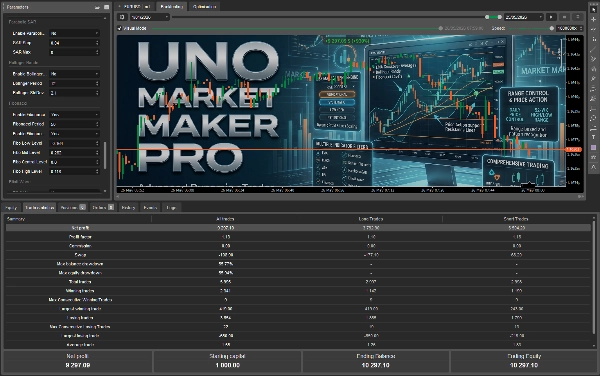Open the Events tab
The height and width of the screenshot is (376, 600).
tap(150, 207)
